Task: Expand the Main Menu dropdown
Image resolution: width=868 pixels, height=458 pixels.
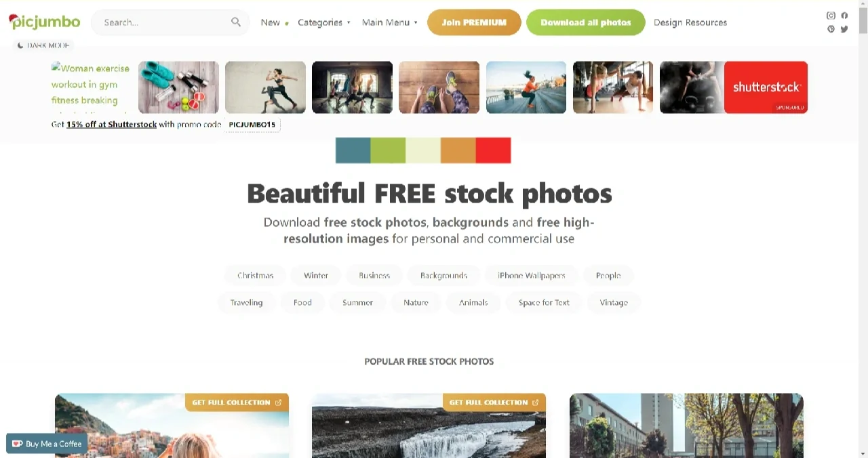Action: tap(389, 22)
